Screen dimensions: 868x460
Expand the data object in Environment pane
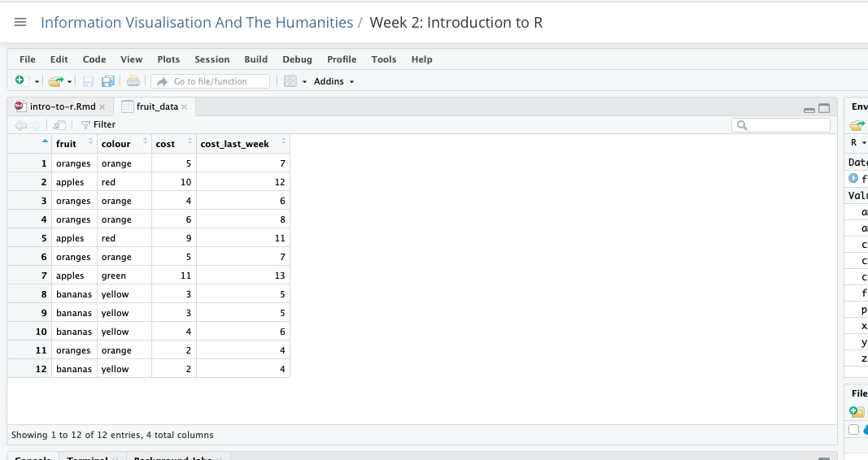853,178
